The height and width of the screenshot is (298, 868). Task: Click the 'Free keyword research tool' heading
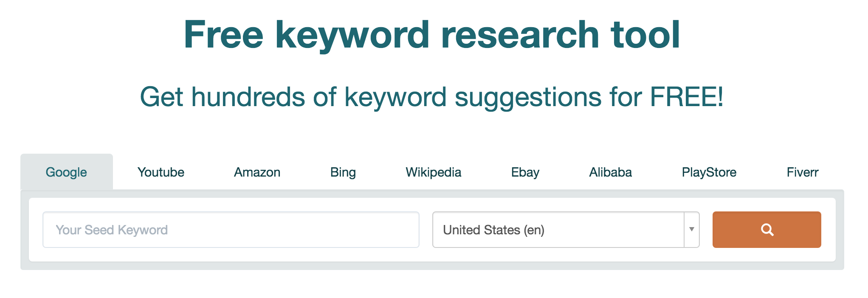coord(431,35)
